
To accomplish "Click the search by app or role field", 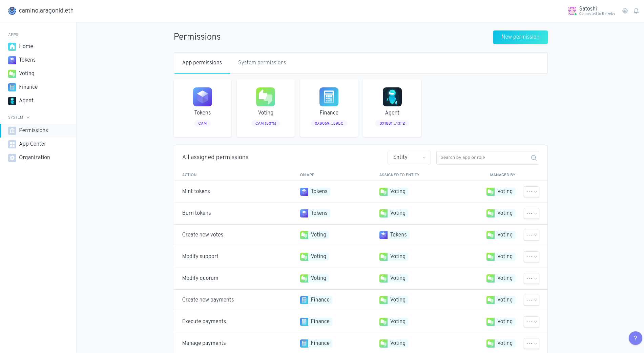I will tap(483, 158).
